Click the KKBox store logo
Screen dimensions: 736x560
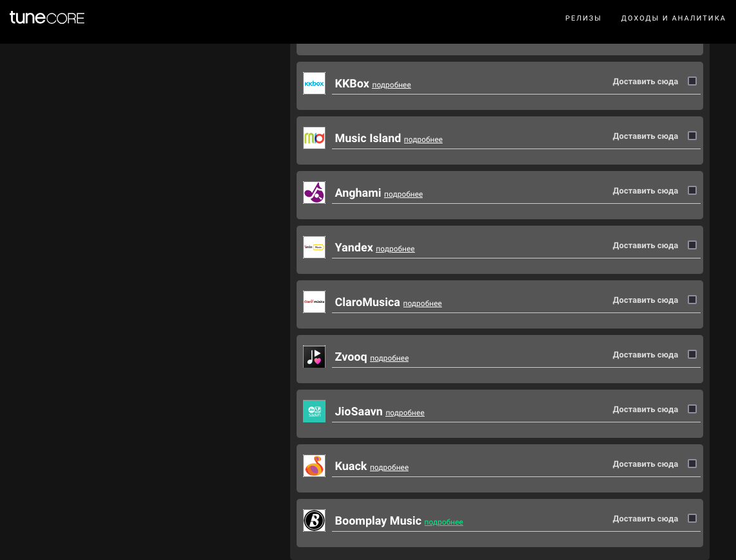(314, 83)
